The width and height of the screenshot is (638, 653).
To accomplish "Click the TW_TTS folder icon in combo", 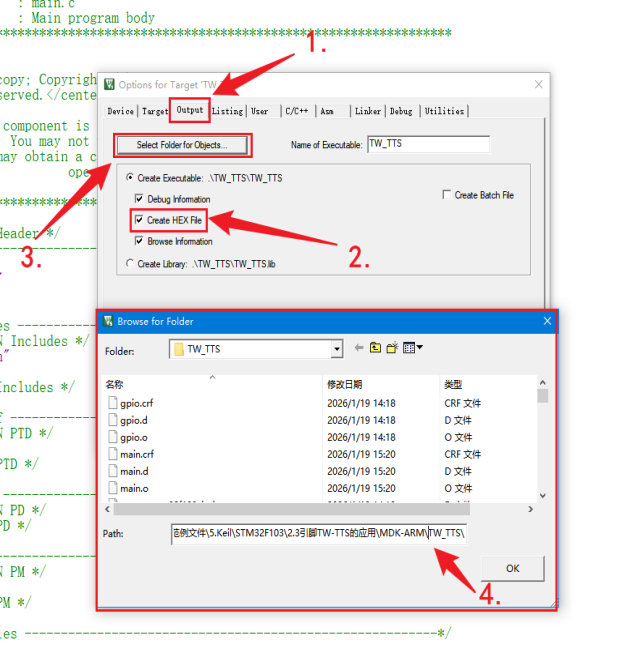I will [x=179, y=349].
